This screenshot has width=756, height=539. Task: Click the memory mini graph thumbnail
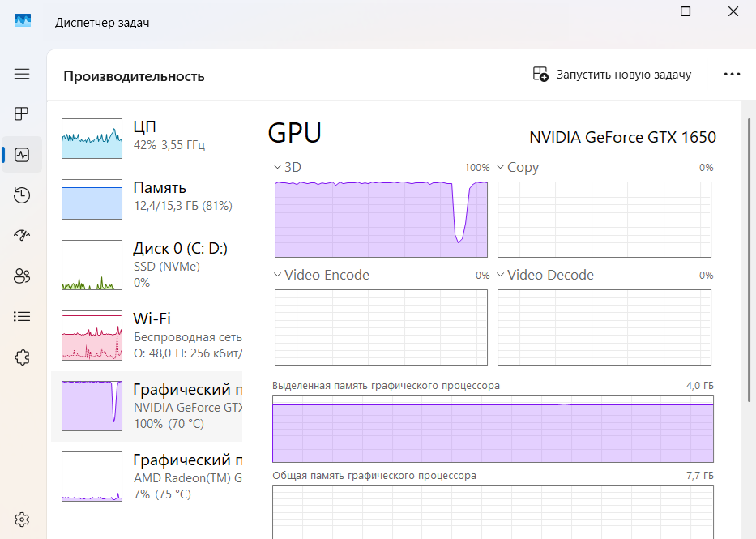click(x=92, y=199)
